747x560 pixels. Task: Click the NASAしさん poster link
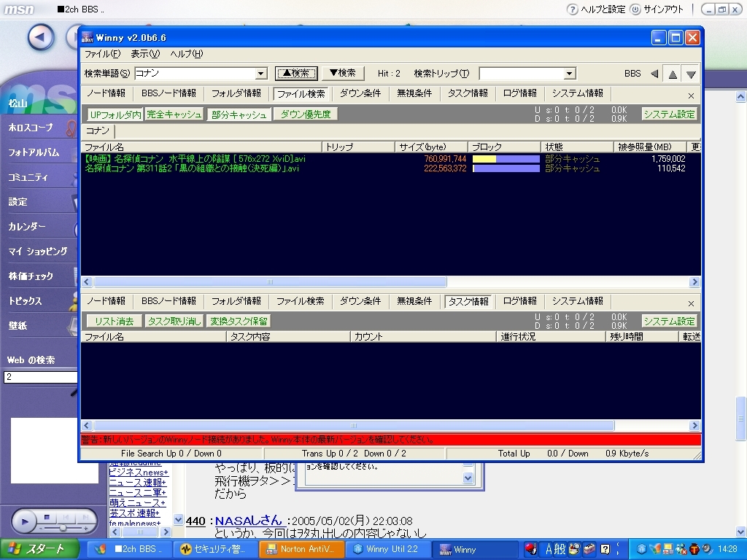(248, 521)
